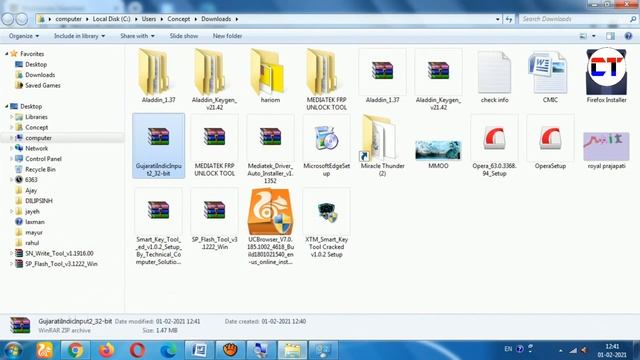Open the address bar history dropdown

click(x=498, y=19)
